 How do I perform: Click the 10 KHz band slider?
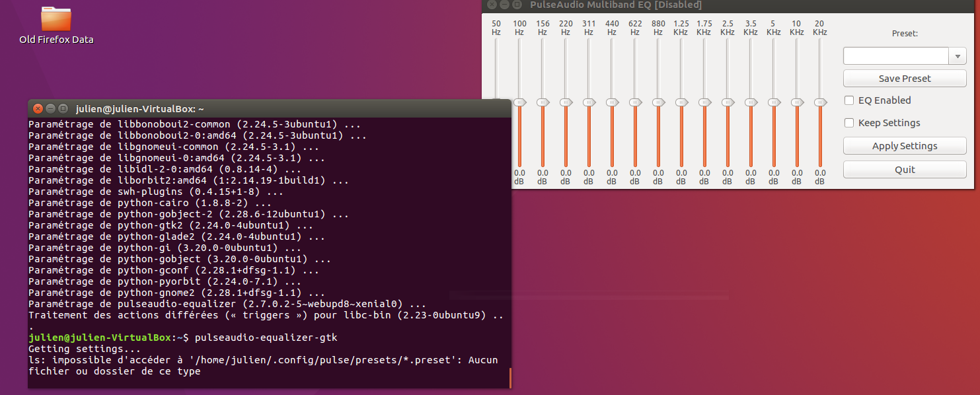click(x=796, y=102)
